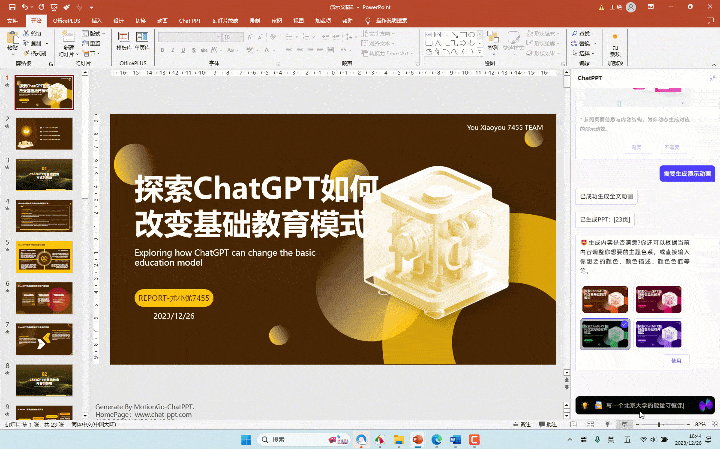Switch to Reading view in status bar
Image resolution: width=720 pixels, height=449 pixels.
[x=608, y=425]
